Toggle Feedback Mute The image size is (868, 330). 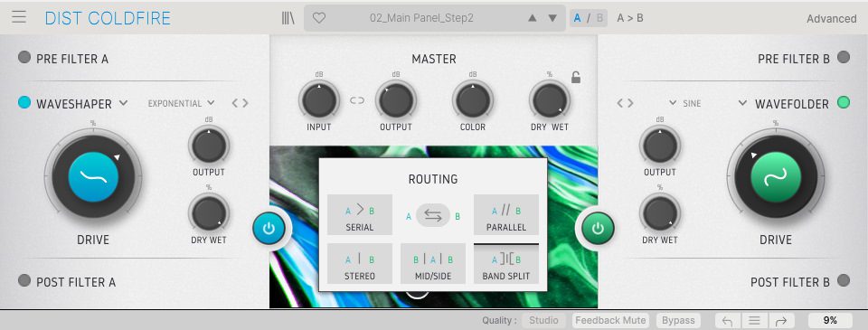tap(610, 320)
